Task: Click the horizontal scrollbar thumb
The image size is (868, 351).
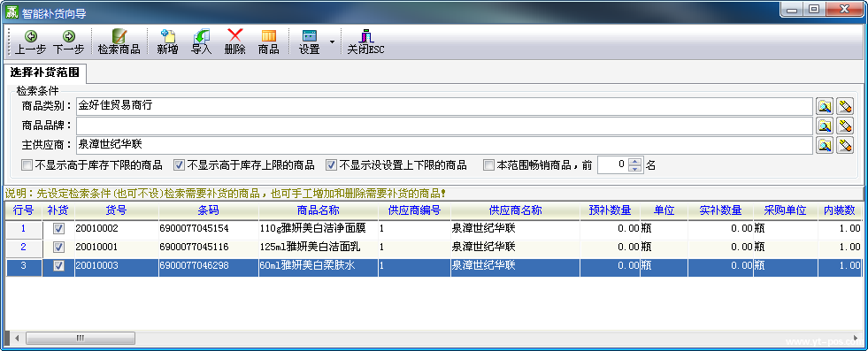Action: 81,338
